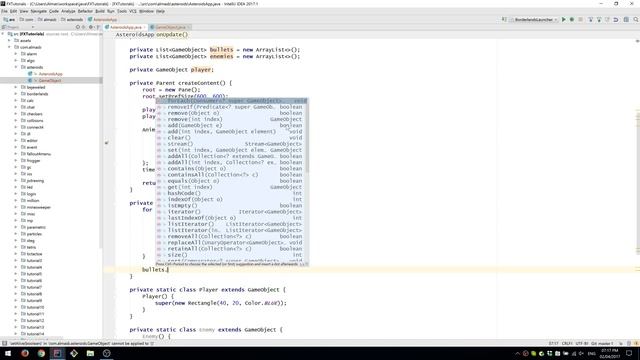Open search everywhere magnifier in toolbar
This screenshot has width=640, height=360.
click(636, 19)
